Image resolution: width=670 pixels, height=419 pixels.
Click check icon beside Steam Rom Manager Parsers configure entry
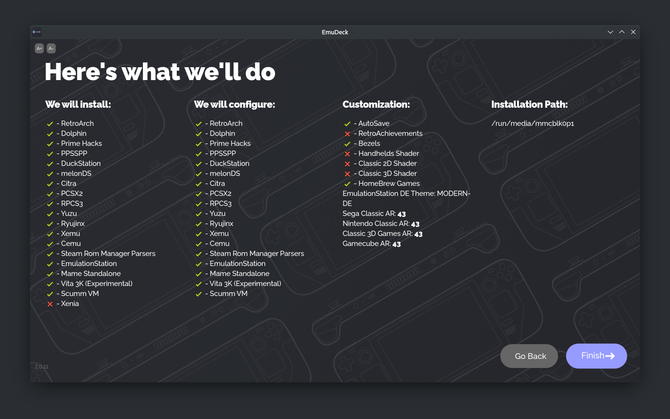199,254
